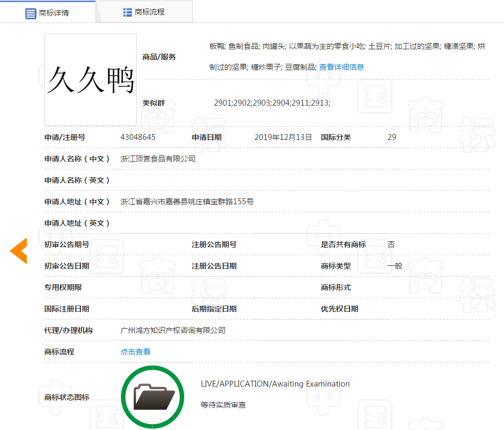This screenshot has width=504, height=430.
Task: Click the 否 value for 是否共有商标
Action: click(391, 244)
